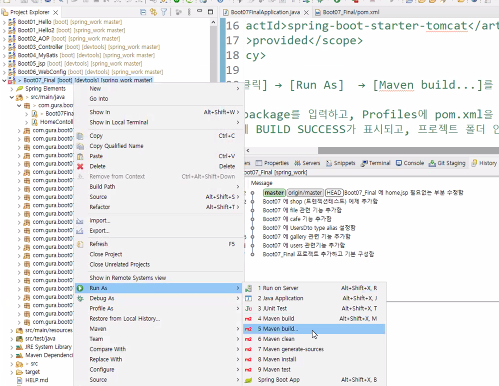Minimize the Project Explorer panel
The width and height of the screenshot is (499, 386).
(200, 11)
